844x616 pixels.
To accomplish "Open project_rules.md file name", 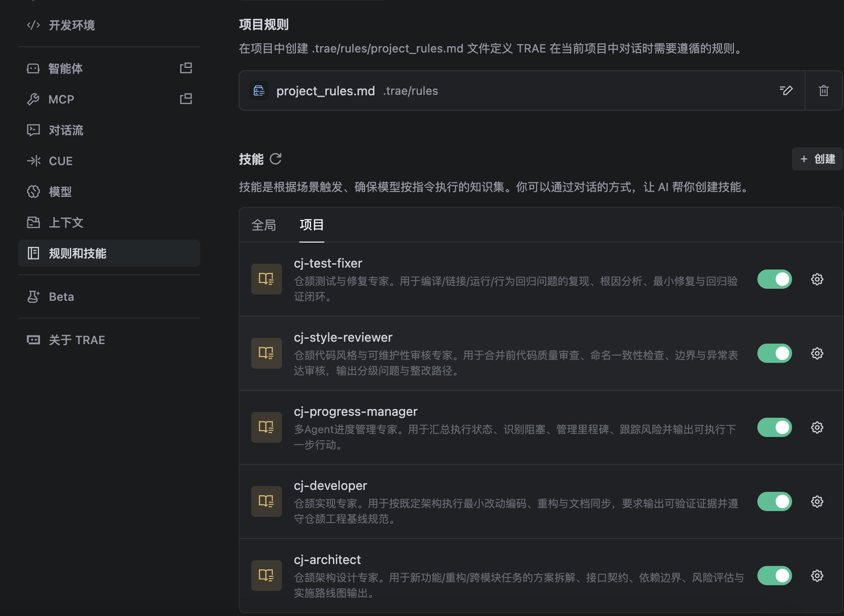I will click(x=325, y=91).
